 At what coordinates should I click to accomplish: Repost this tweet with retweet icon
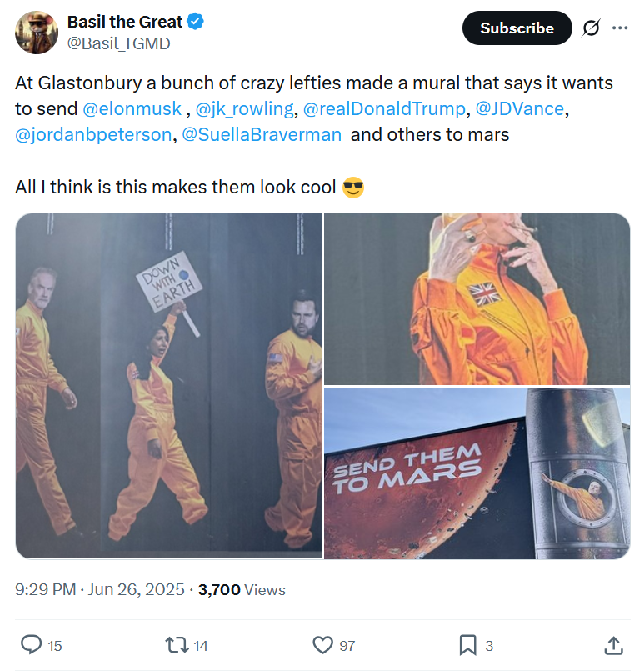(177, 645)
